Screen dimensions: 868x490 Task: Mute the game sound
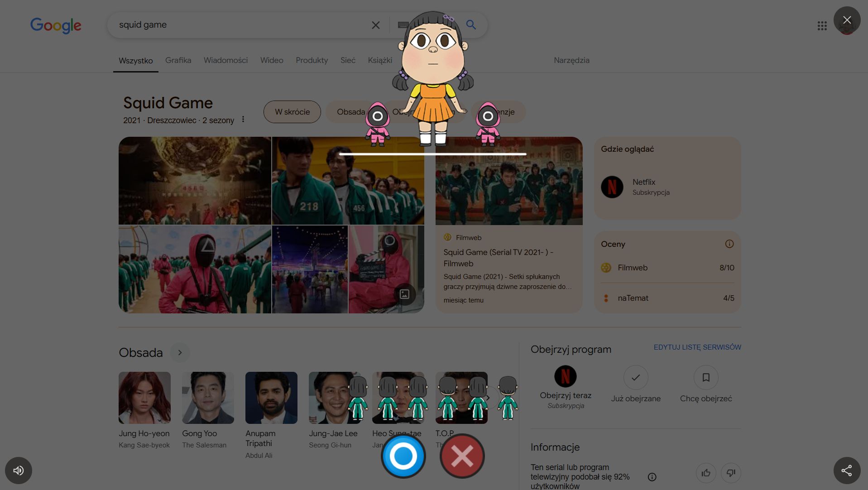click(19, 471)
